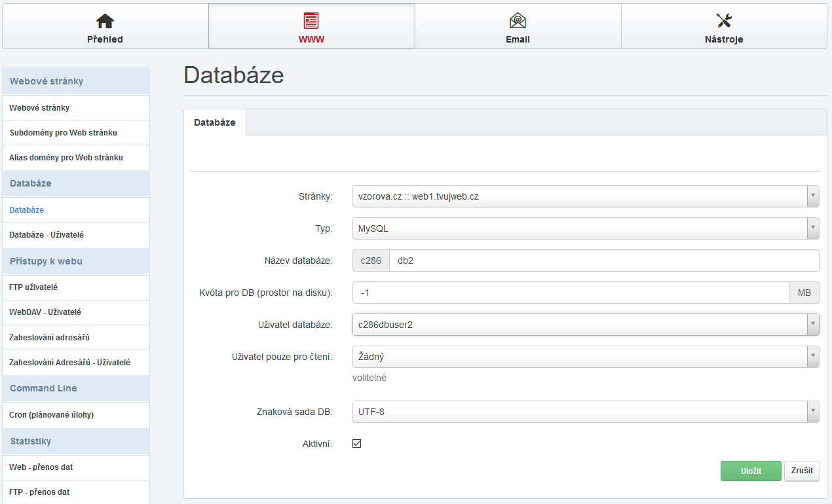Switch to the Databáze tab
Viewport: 832px width, 504px height.
click(x=215, y=122)
